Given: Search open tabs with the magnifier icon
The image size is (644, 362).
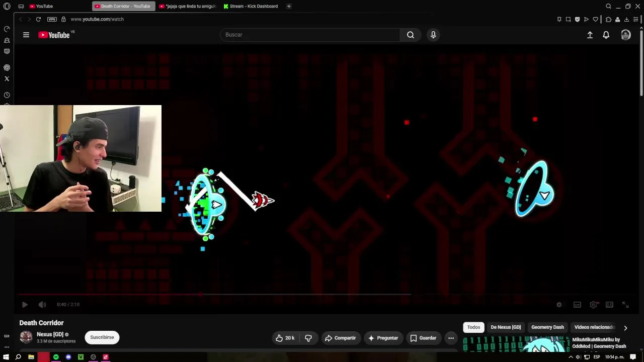Looking at the screenshot, I should coord(608,6).
